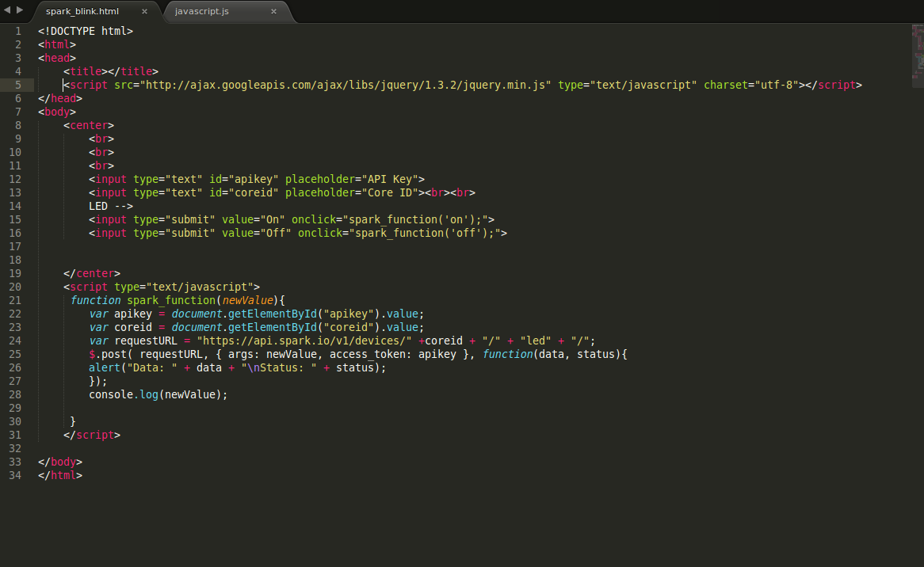Screen dimensions: 924x567
Task: Click the closing script tag on line 31
Action: [92, 435]
